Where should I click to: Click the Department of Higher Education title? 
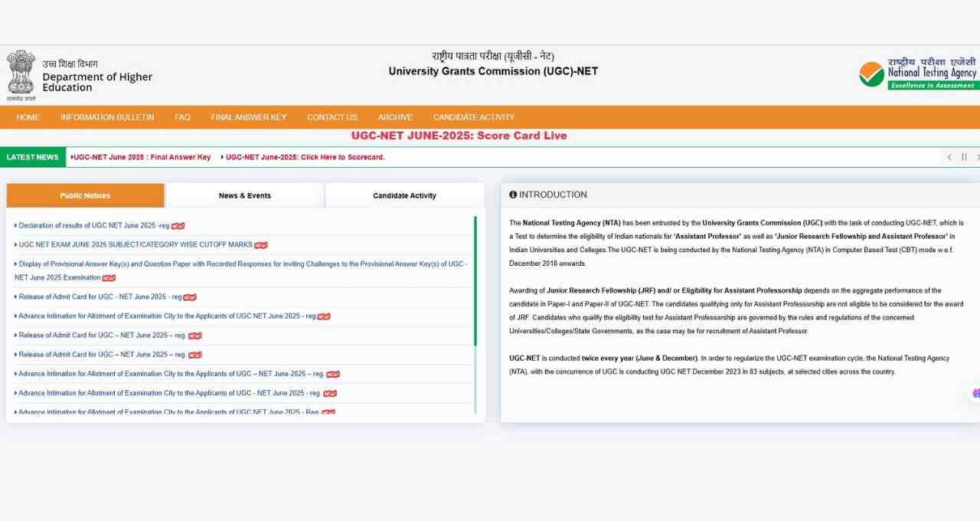[x=97, y=82]
